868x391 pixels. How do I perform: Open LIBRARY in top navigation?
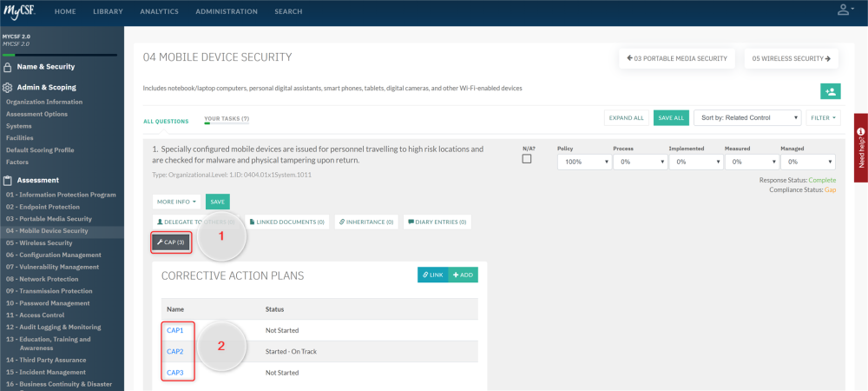pyautogui.click(x=108, y=11)
